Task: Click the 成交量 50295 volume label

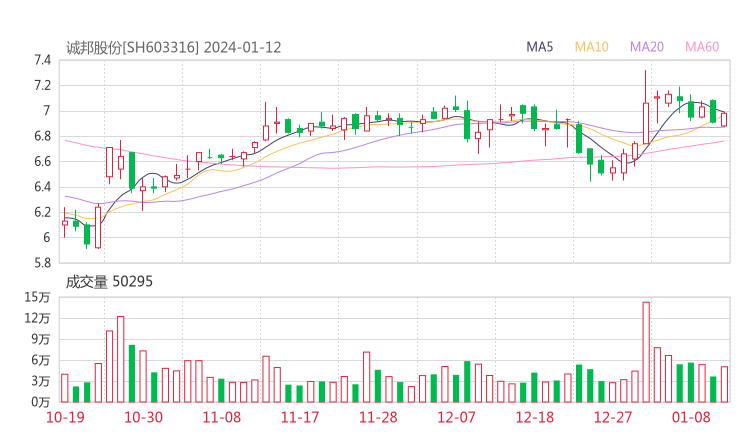Action: [x=109, y=282]
